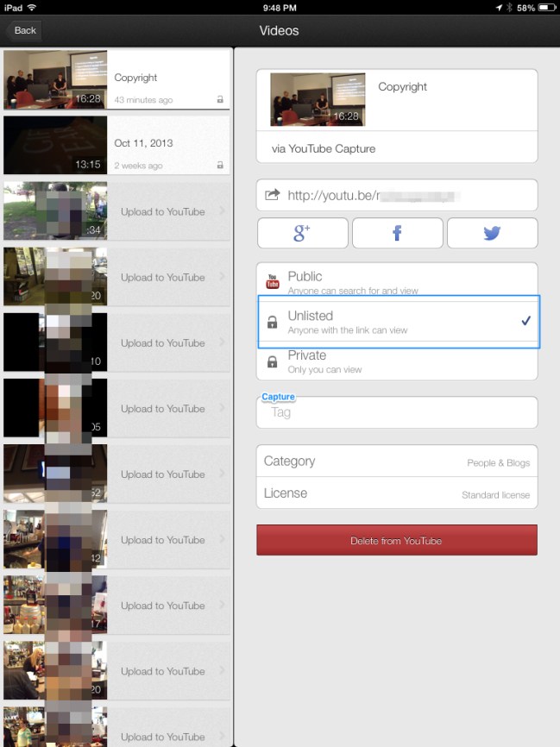Tap the lock icon on Copyright video row
Image resolution: width=560 pixels, height=747 pixels.
220,100
